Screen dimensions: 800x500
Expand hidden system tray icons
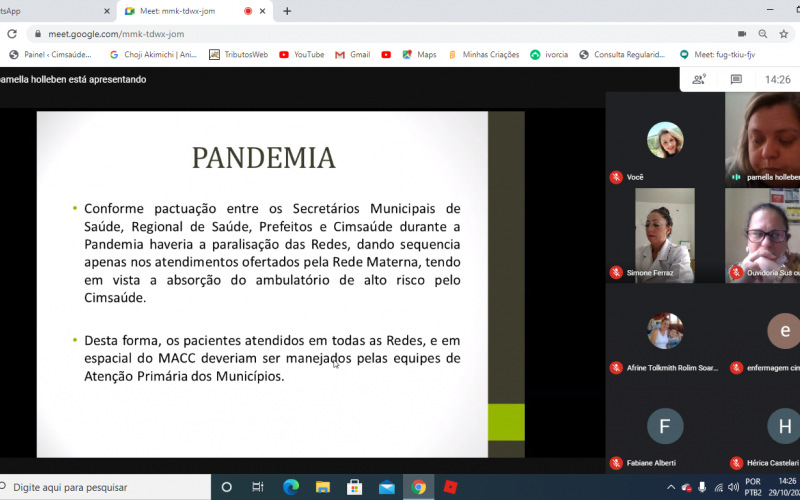pos(671,487)
